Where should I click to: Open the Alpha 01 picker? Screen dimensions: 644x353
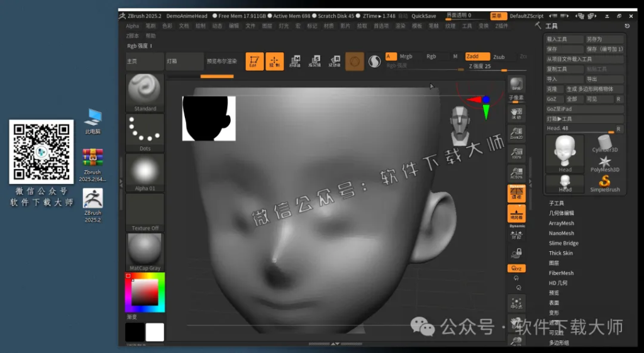(x=145, y=173)
